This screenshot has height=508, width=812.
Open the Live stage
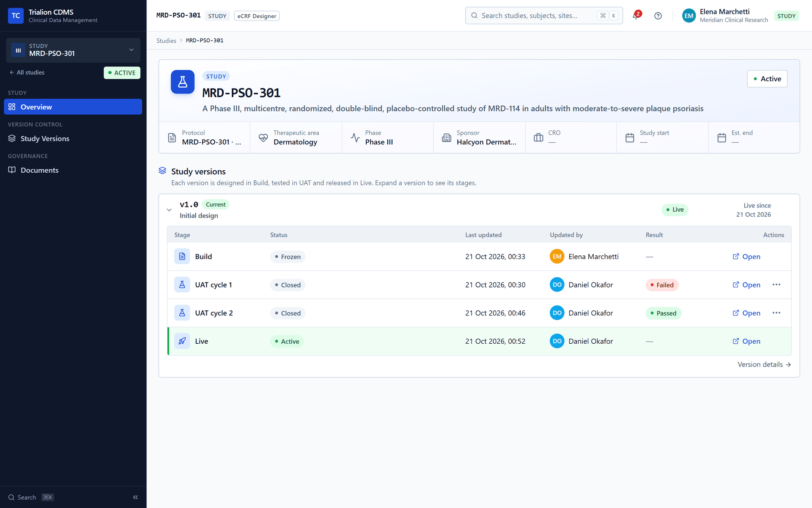[746, 341]
